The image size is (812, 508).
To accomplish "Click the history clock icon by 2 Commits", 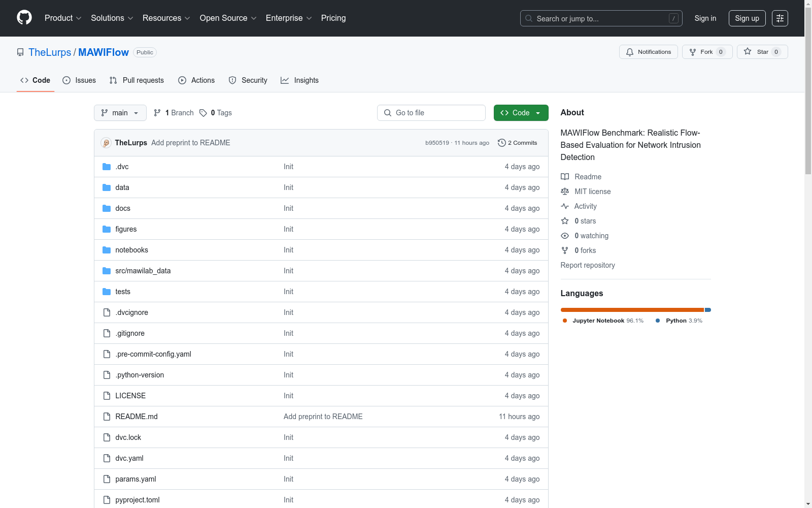I will pyautogui.click(x=502, y=143).
